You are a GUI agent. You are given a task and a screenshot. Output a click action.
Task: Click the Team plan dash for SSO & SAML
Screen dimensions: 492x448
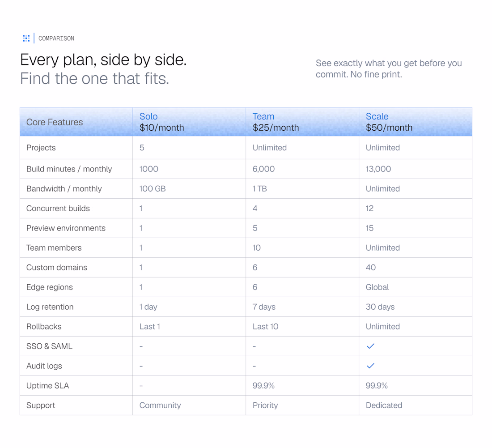coord(254,346)
